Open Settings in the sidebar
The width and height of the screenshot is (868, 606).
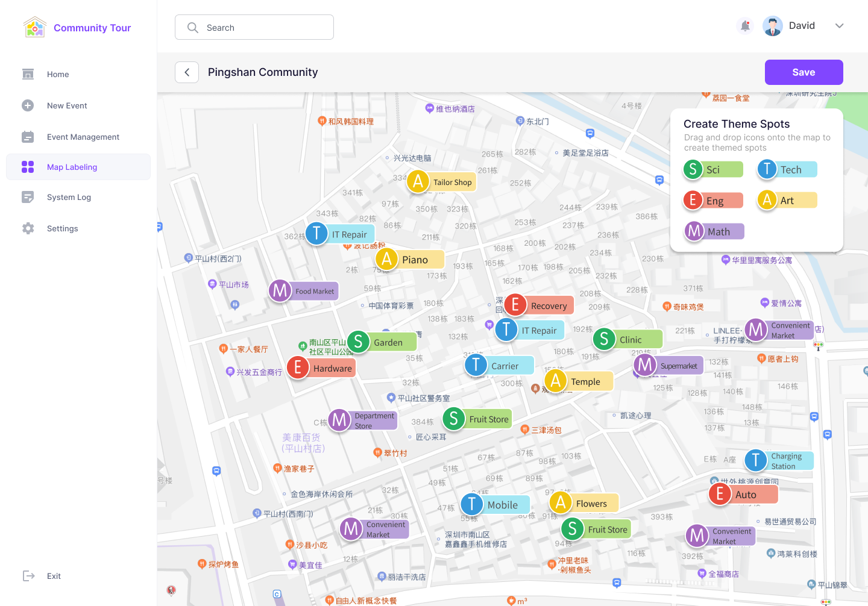point(62,228)
